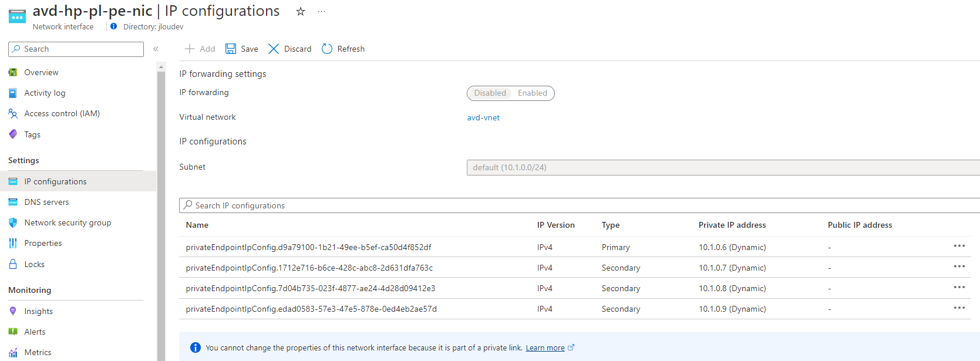The height and width of the screenshot is (361, 980).
Task: Click the network interface resource icon
Action: [17, 16]
